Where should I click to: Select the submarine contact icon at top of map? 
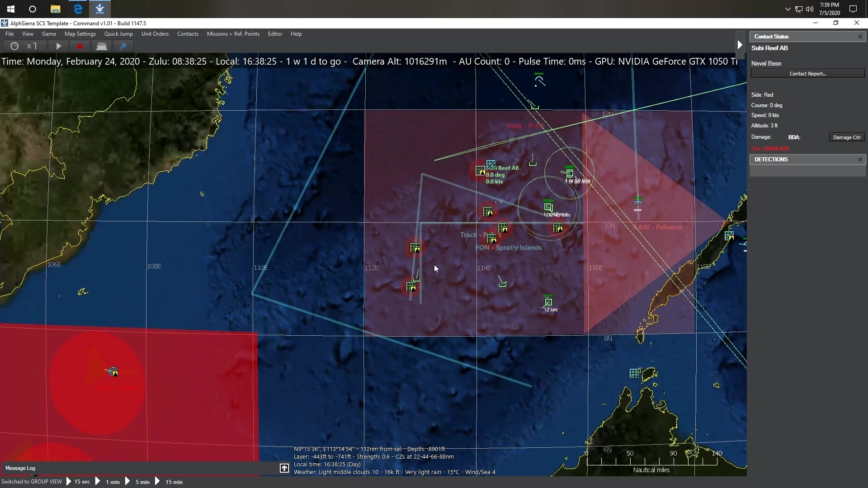tap(539, 80)
